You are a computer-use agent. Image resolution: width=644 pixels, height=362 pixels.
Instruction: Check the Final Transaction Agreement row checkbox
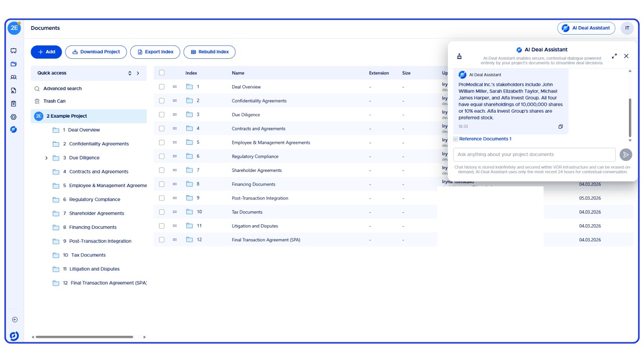click(162, 240)
